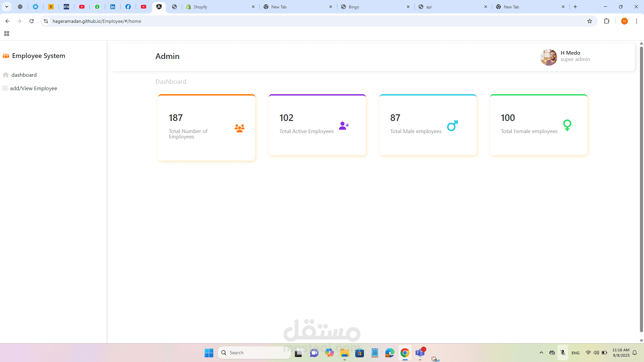Viewport: 644px width, 362px height.
Task: Click the blue male symbol icon
Action: click(452, 126)
